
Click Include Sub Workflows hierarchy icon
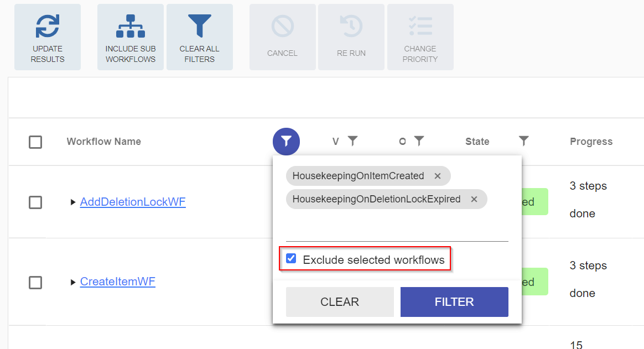tap(131, 26)
